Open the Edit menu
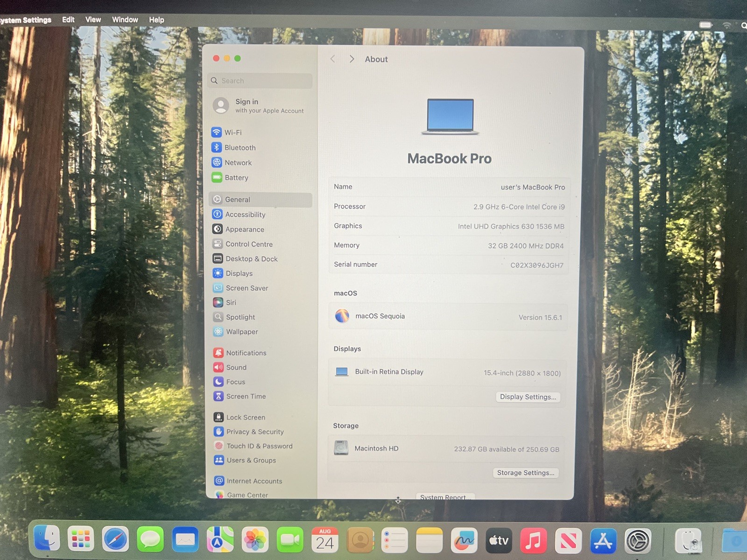 coord(68,20)
